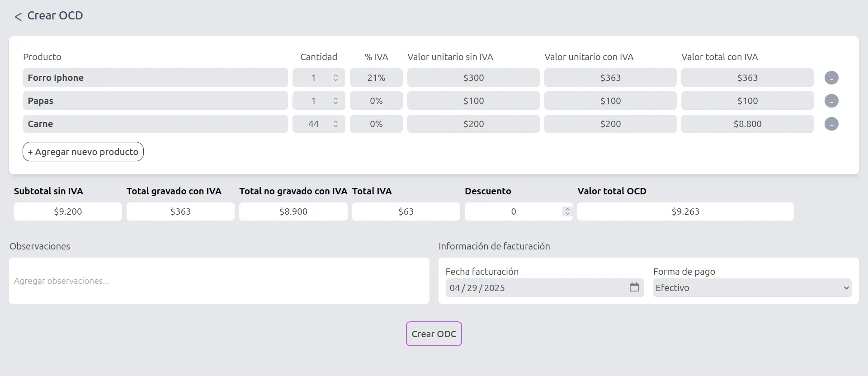This screenshot has height=376, width=868.
Task: Click the Papas product name field
Action: click(156, 101)
